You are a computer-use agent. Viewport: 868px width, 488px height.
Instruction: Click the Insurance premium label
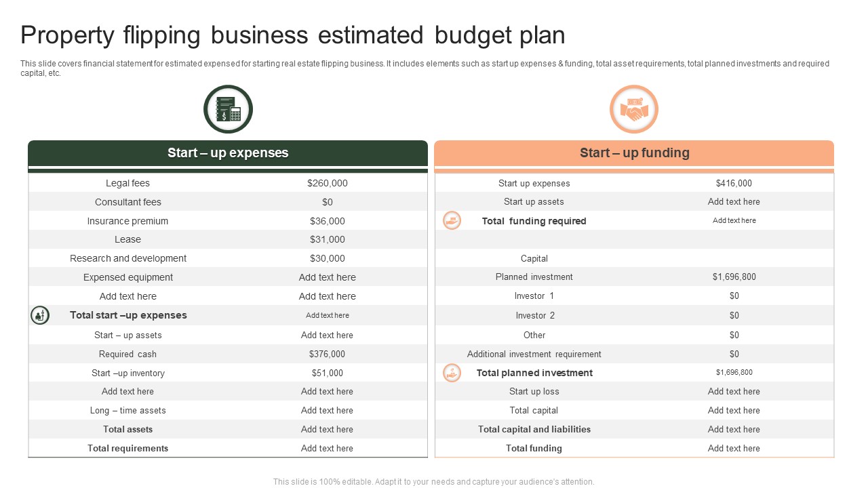(127, 221)
